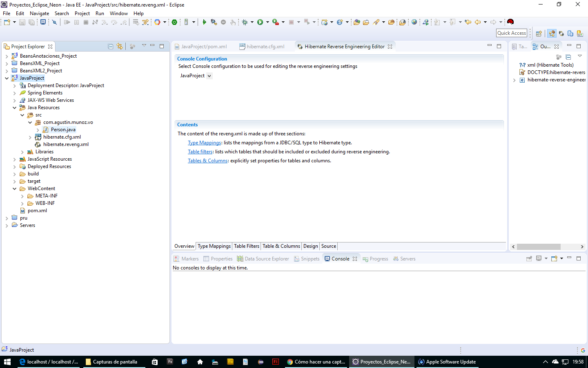The image size is (588, 368).
Task: Click the green Spring Boot dashboard icon
Action: pyautogui.click(x=174, y=22)
